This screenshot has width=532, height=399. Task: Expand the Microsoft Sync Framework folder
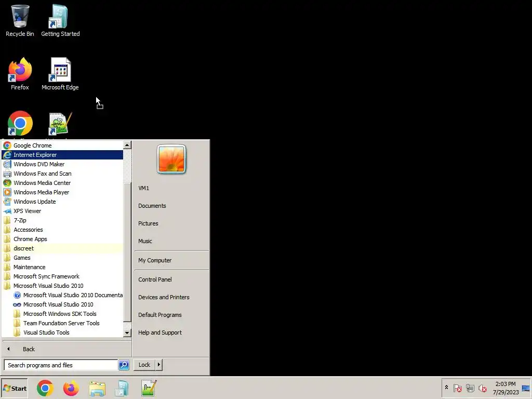(x=62, y=276)
